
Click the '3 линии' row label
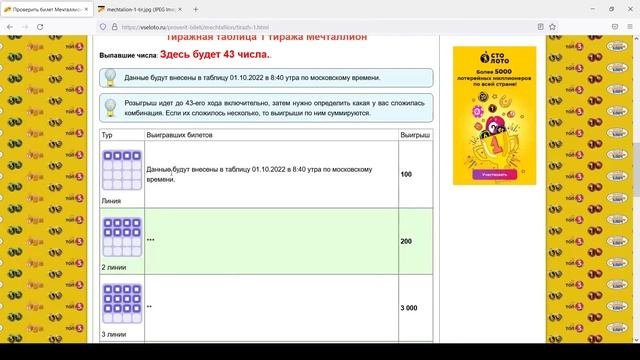114,334
